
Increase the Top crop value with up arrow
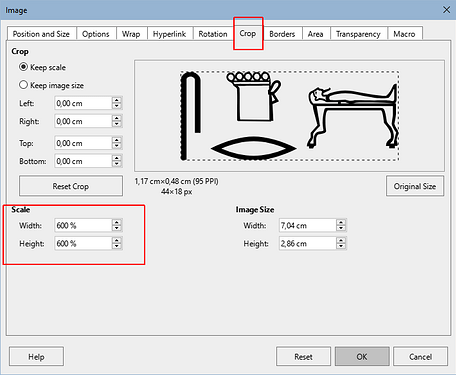pos(117,140)
